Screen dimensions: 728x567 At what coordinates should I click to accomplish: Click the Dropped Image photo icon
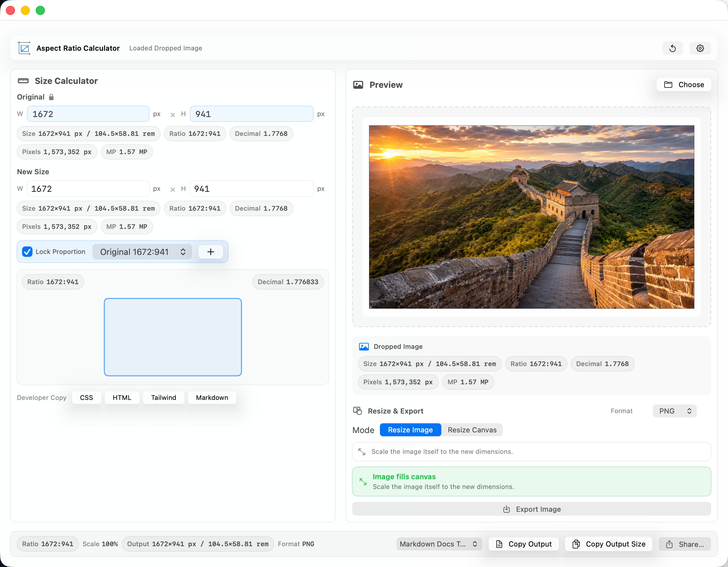click(364, 347)
